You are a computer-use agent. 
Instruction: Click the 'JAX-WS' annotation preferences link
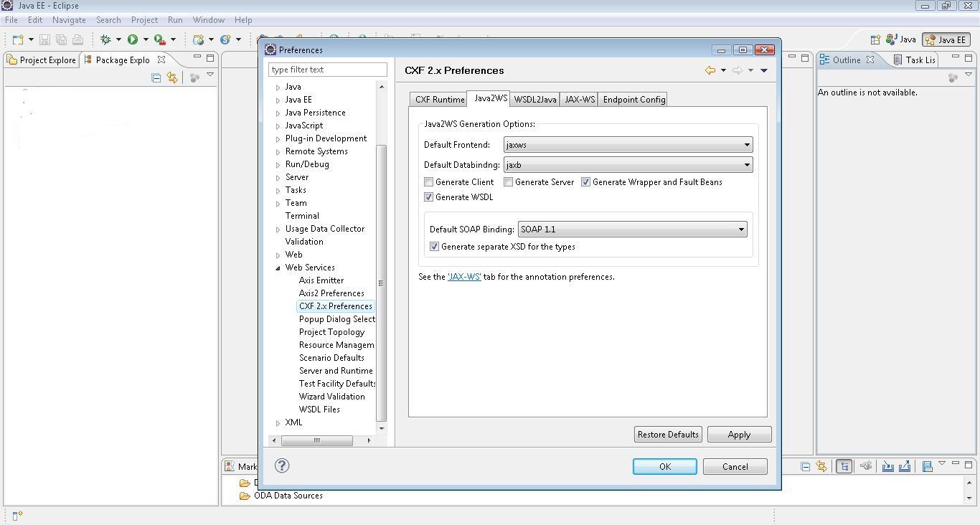click(x=463, y=276)
